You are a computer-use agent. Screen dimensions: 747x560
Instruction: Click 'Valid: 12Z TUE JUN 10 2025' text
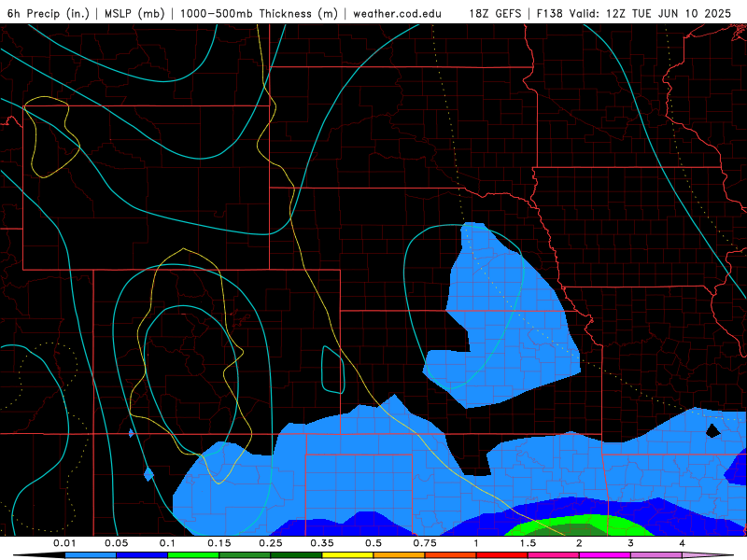[650, 13]
